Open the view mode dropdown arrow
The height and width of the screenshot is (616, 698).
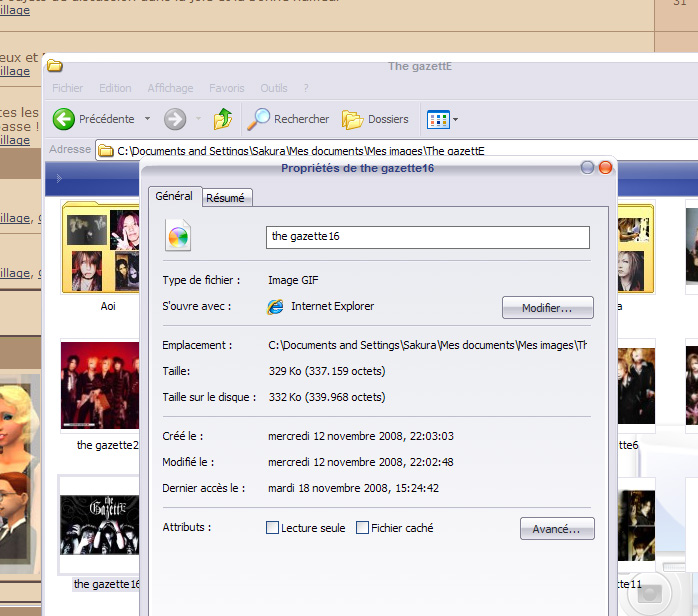click(455, 119)
